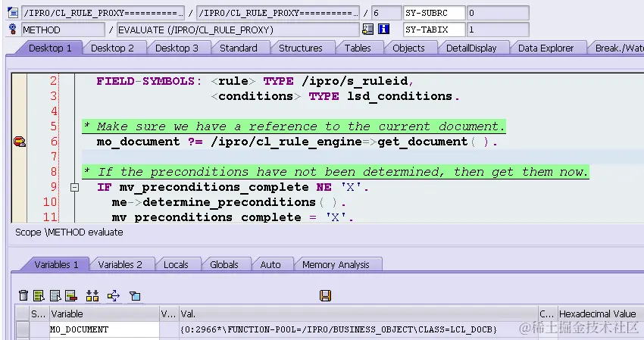Click the grey deselect rows icon
The height and width of the screenshot is (340, 644).
point(55,295)
